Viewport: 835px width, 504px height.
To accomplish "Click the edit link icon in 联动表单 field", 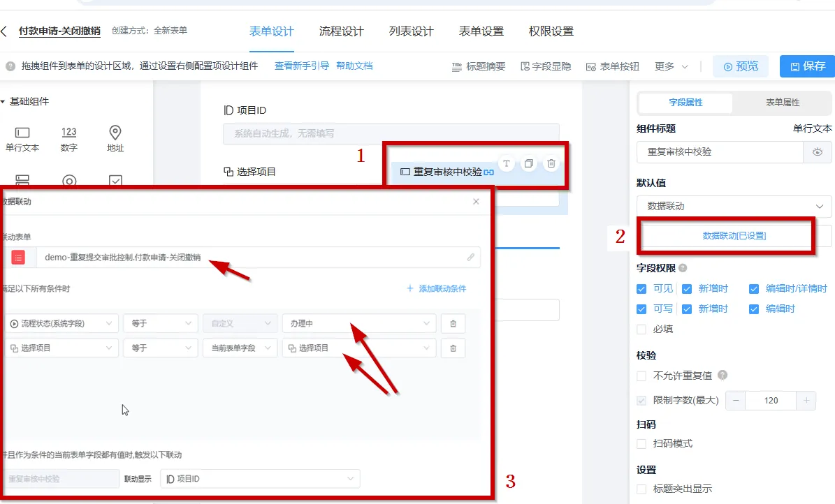I will point(471,257).
